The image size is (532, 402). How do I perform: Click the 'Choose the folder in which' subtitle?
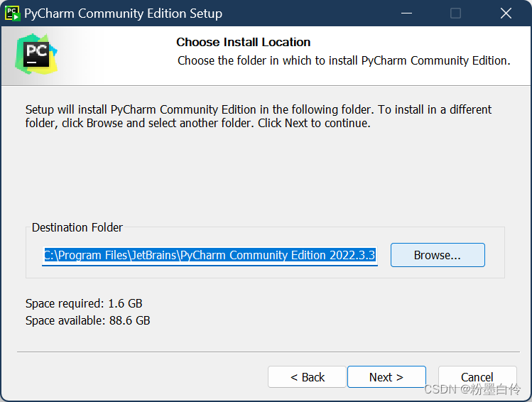(344, 60)
